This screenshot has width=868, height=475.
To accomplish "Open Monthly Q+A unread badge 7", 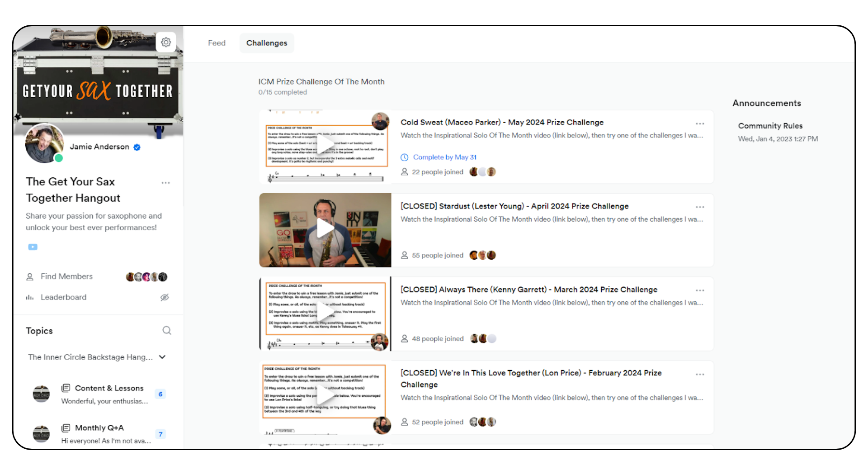I will 160,434.
